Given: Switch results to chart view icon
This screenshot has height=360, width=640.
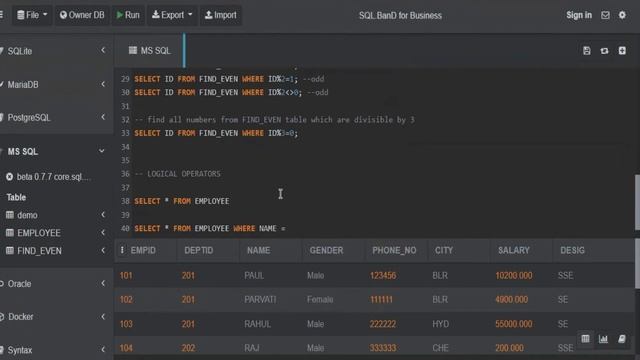Looking at the screenshot, I should tap(603, 339).
